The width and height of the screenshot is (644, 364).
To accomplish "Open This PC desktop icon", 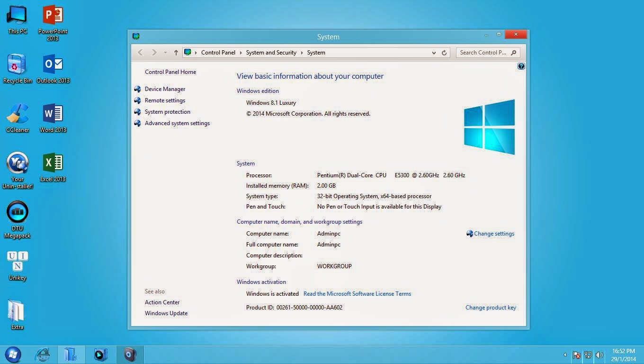I will (x=17, y=19).
